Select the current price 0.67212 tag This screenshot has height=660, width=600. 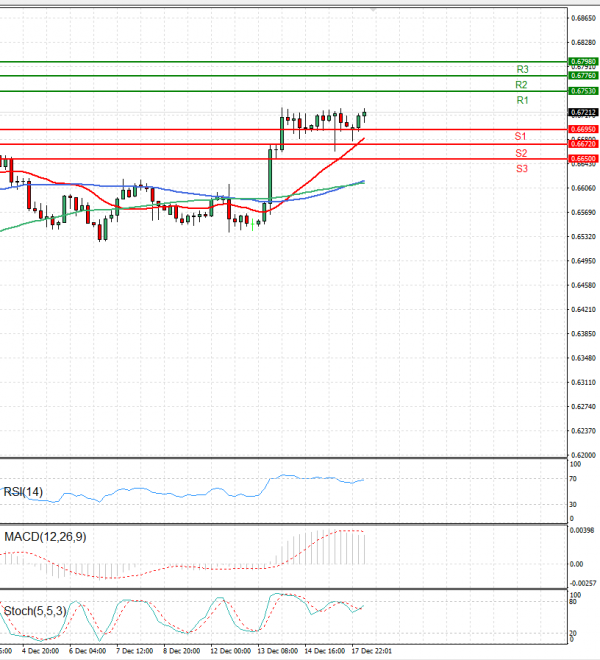coord(583,112)
